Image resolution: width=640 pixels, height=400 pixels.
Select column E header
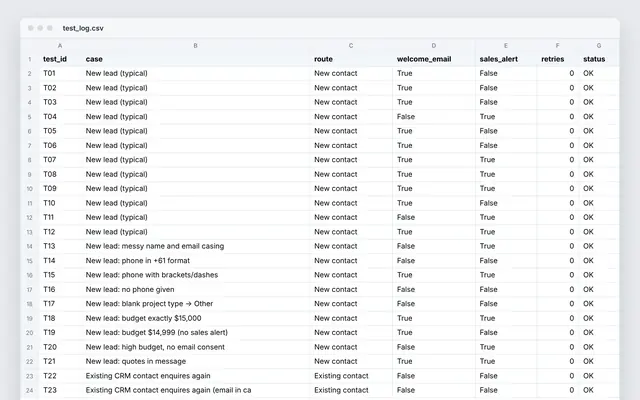pos(506,46)
